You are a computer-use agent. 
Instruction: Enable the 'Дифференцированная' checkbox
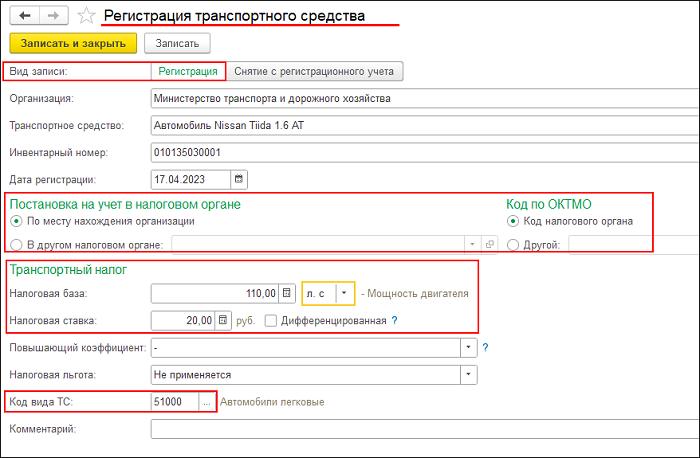[272, 320]
